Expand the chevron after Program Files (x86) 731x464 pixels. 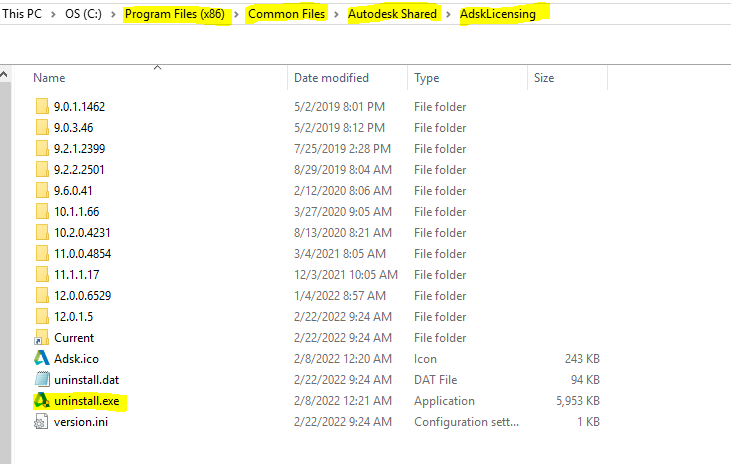coord(238,14)
